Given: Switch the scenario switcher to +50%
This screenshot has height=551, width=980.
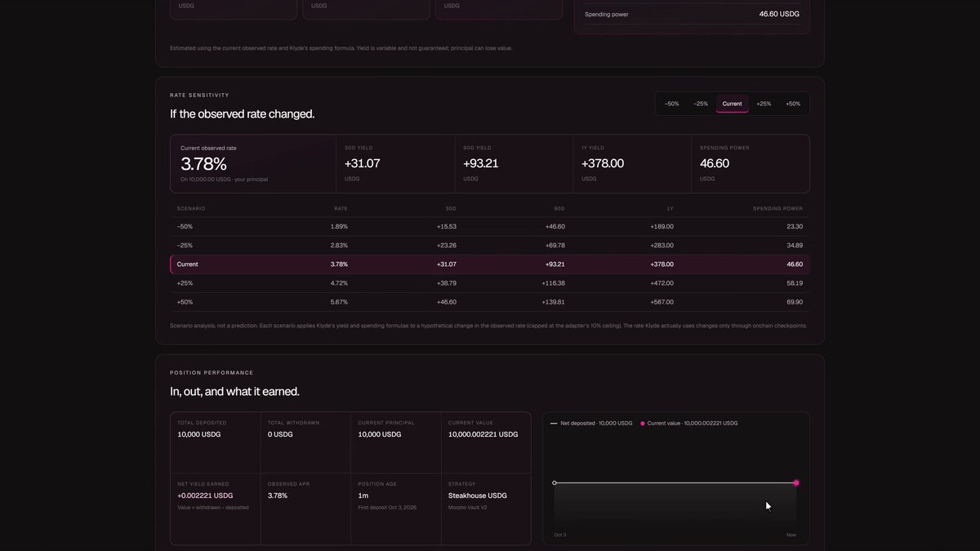Looking at the screenshot, I should coord(793,104).
